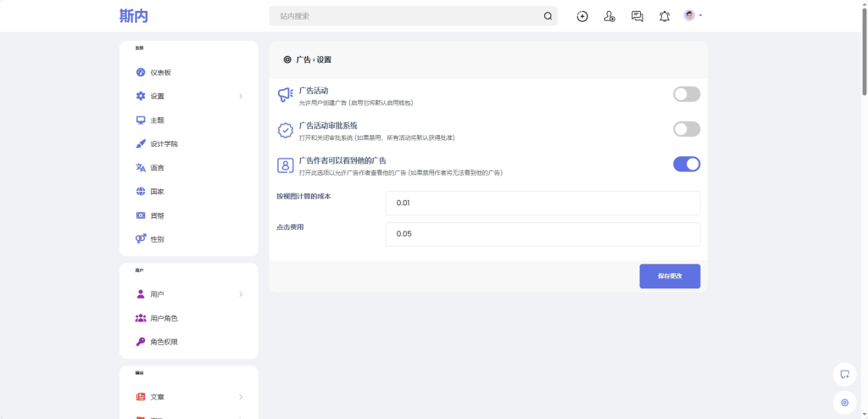Click the 广告活动 megaphone icon
The image size is (868, 419).
(x=285, y=95)
